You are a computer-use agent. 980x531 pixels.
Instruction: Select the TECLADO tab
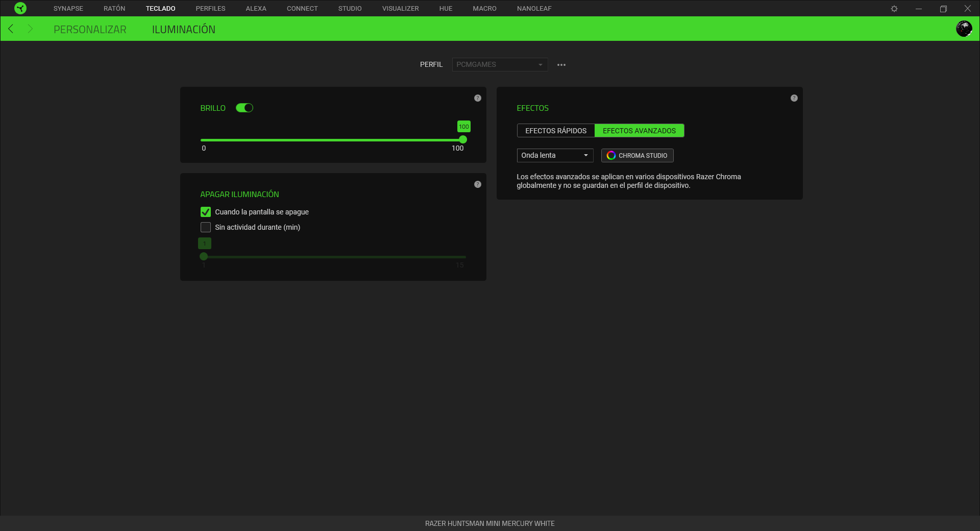click(x=160, y=9)
